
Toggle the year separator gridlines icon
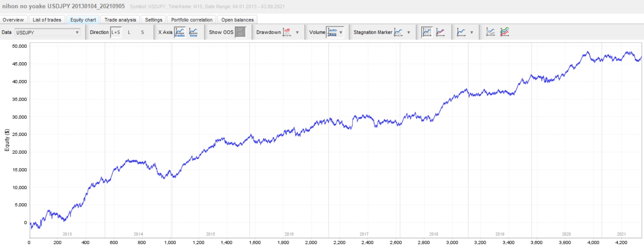coord(426,32)
